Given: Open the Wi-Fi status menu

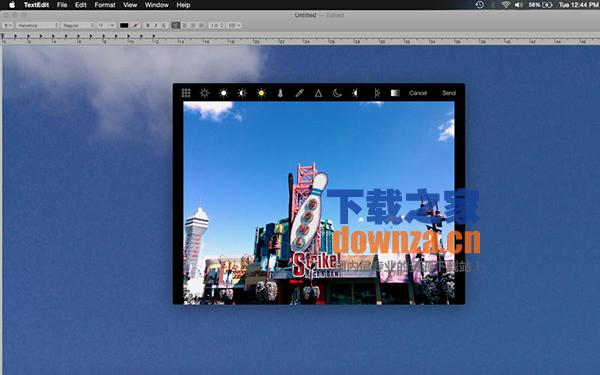Looking at the screenshot, I should 505,5.
